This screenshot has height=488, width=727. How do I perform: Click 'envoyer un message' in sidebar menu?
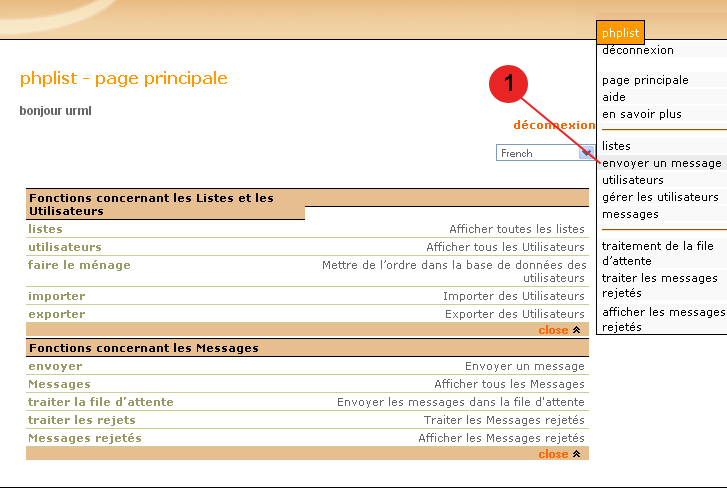pos(661,163)
